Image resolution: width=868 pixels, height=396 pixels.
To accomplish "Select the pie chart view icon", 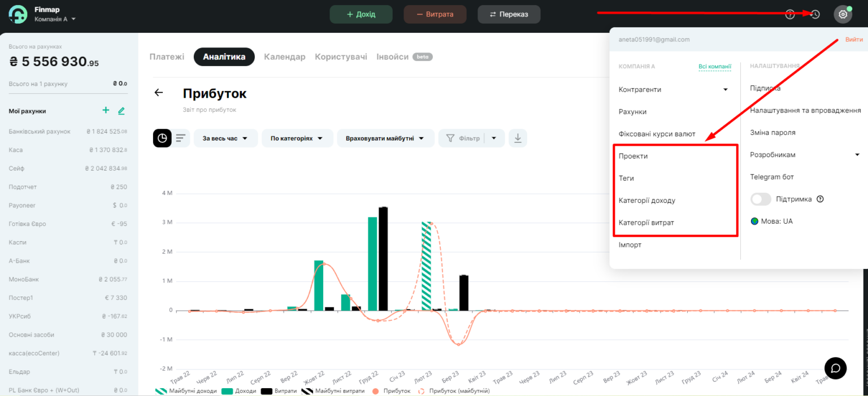I will pyautogui.click(x=161, y=138).
